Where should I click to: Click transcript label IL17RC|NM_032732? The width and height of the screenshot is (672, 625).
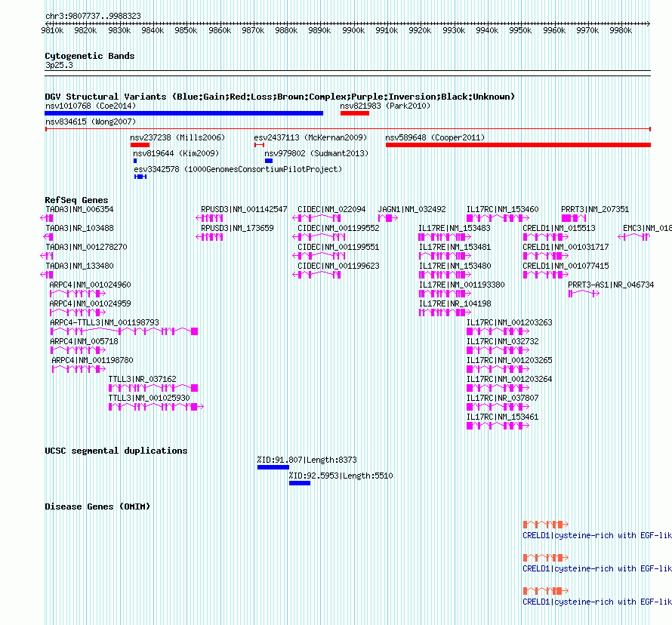pyautogui.click(x=502, y=341)
